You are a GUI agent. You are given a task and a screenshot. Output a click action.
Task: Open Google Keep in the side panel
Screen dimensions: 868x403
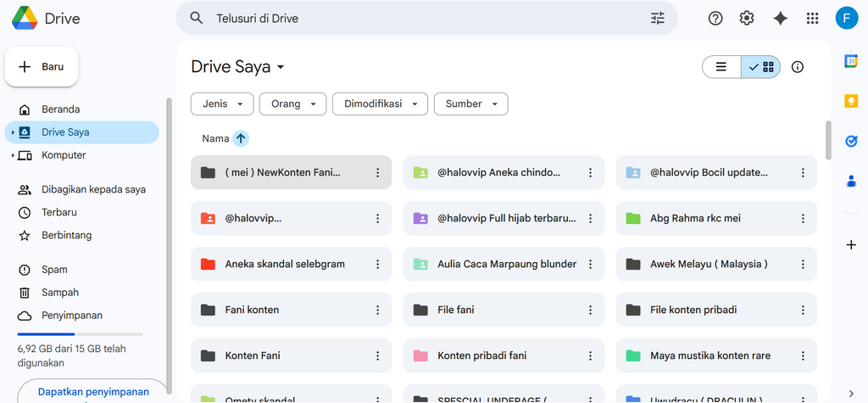coord(851,101)
